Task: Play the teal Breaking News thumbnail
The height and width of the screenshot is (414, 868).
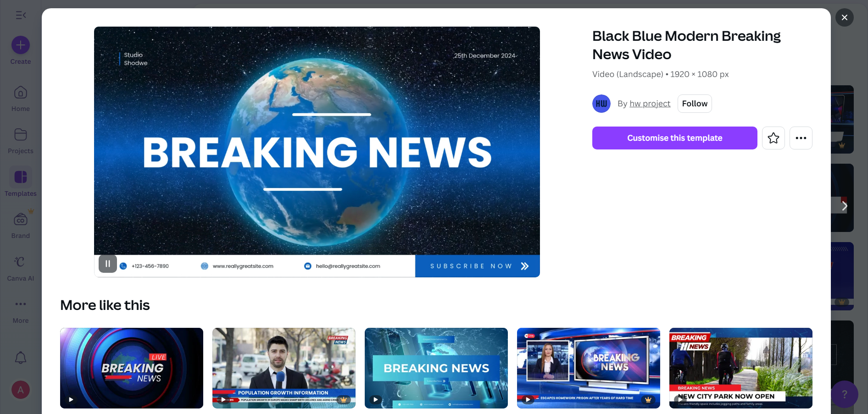Action: pyautogui.click(x=376, y=399)
